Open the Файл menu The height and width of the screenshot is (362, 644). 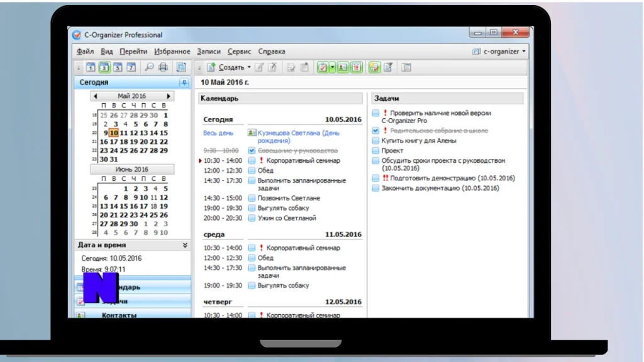(85, 52)
